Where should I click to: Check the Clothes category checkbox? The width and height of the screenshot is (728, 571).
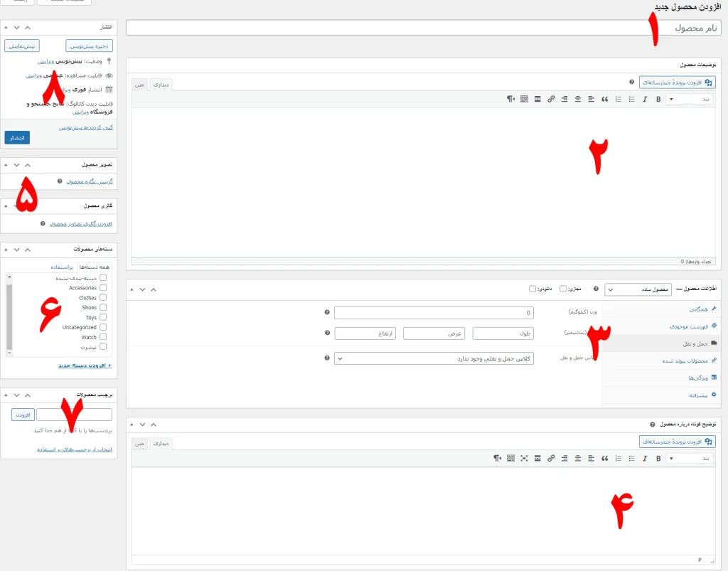tap(103, 298)
